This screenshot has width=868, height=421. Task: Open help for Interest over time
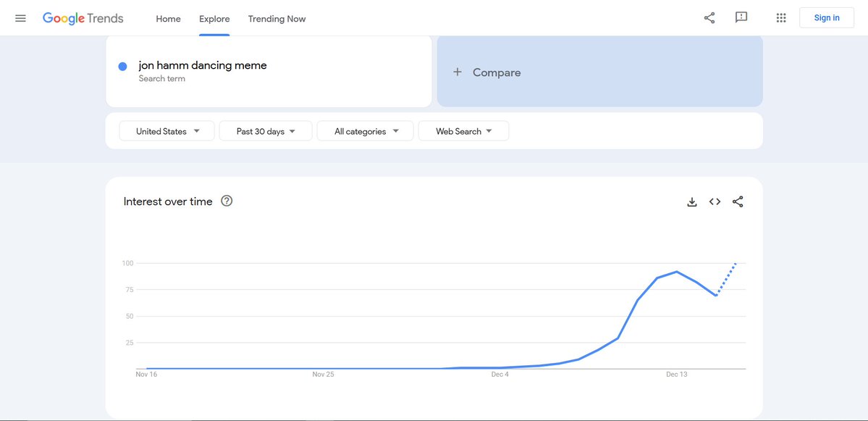227,201
